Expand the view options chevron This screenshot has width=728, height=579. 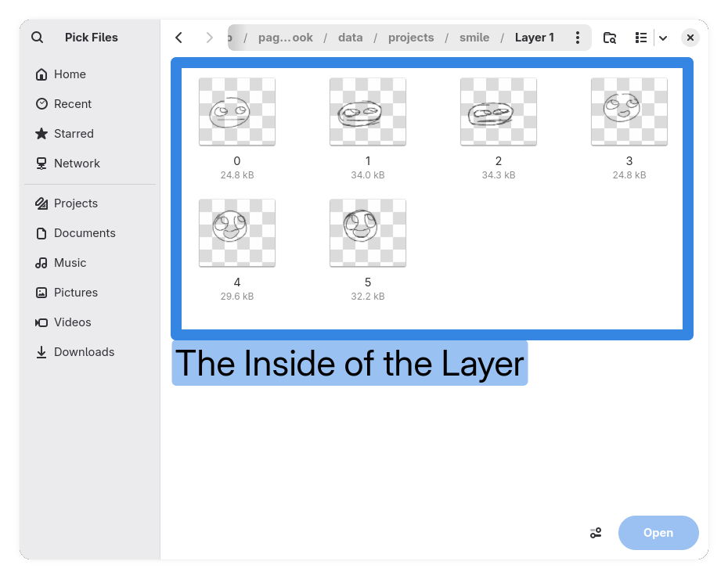click(x=663, y=38)
